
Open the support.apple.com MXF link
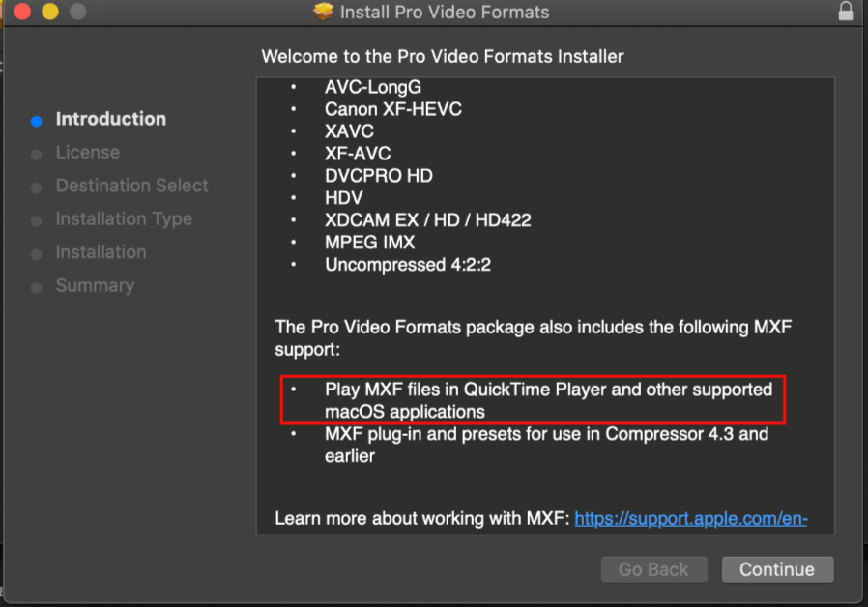click(691, 518)
